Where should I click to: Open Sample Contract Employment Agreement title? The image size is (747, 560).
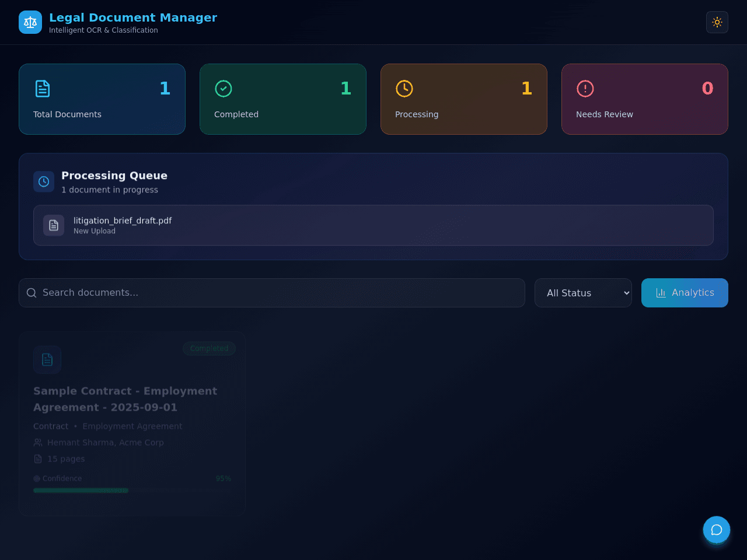(x=125, y=399)
